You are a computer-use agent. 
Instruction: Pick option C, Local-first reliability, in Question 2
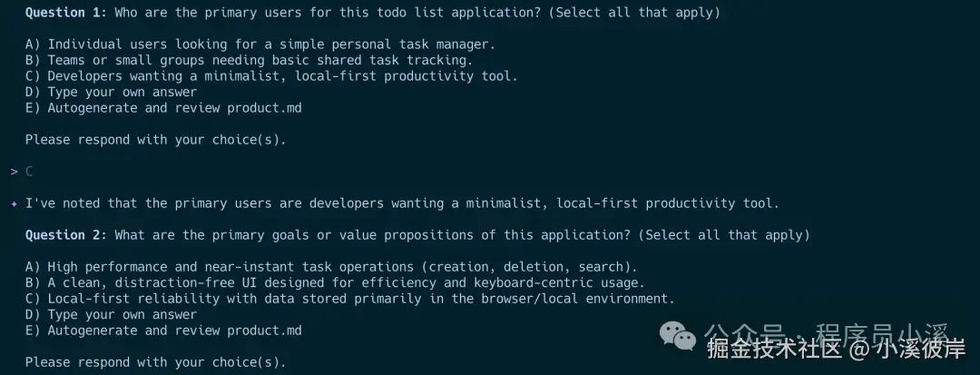(349, 299)
